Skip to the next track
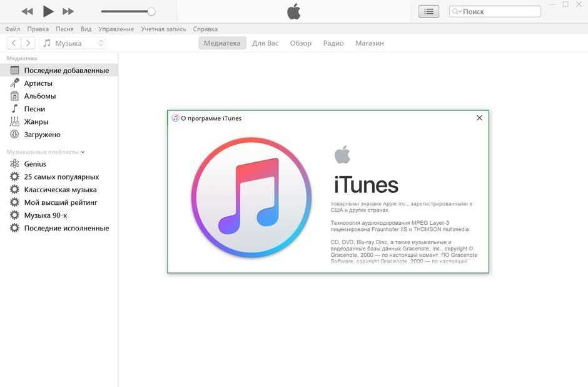This screenshot has width=588, height=387. (68, 11)
